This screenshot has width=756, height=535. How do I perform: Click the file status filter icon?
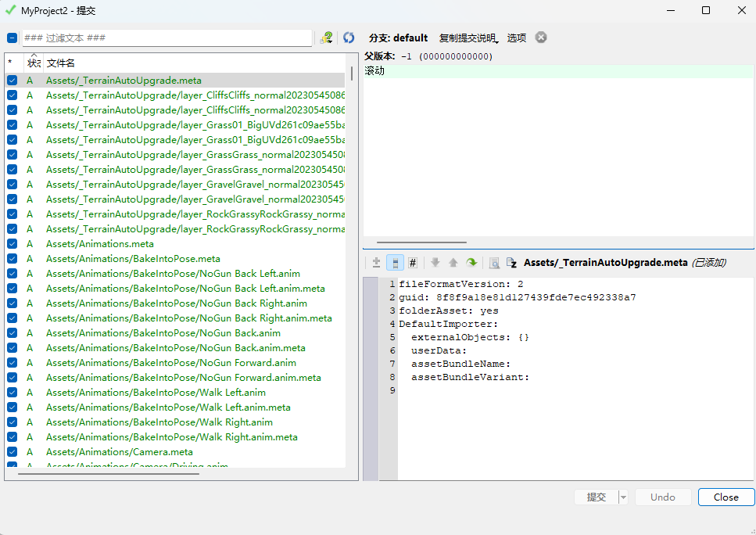[x=327, y=38]
